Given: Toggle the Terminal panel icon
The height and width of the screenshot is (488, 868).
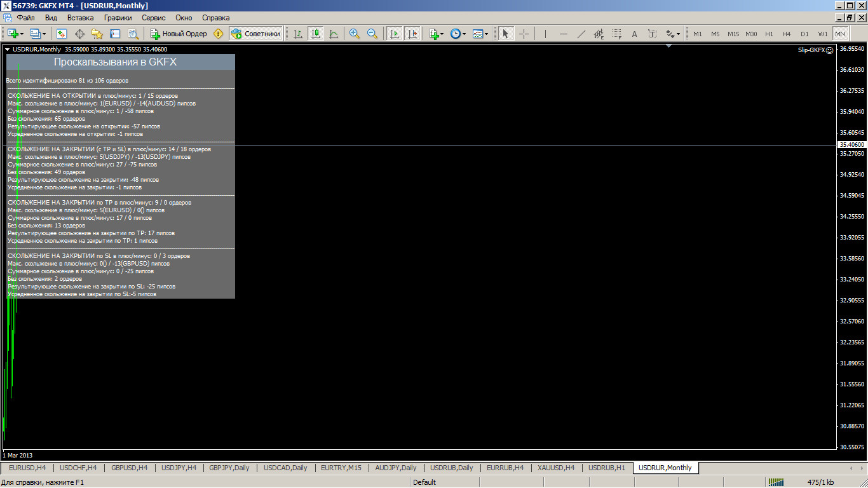Looking at the screenshot, I should tap(115, 34).
